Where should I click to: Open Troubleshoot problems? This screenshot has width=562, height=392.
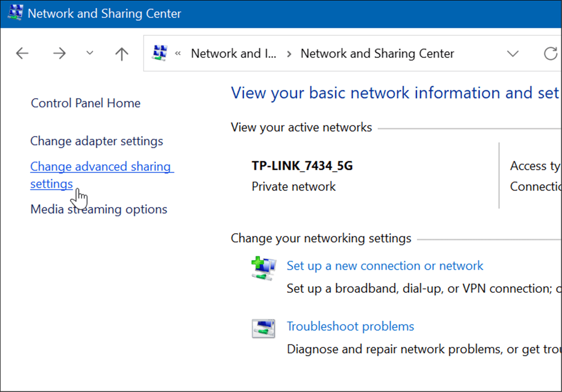350,326
